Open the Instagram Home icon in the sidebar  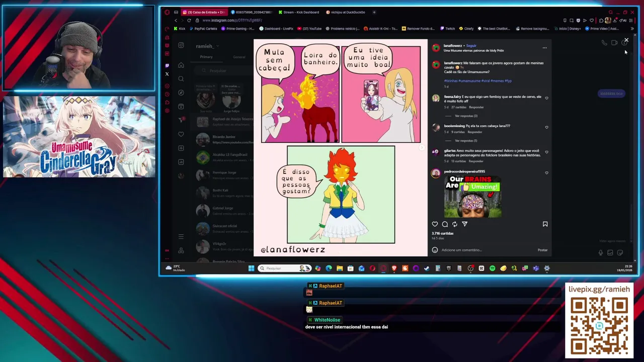(x=181, y=65)
